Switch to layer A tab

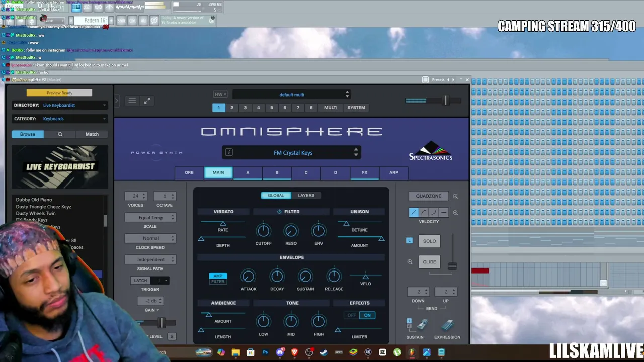pyautogui.click(x=248, y=173)
